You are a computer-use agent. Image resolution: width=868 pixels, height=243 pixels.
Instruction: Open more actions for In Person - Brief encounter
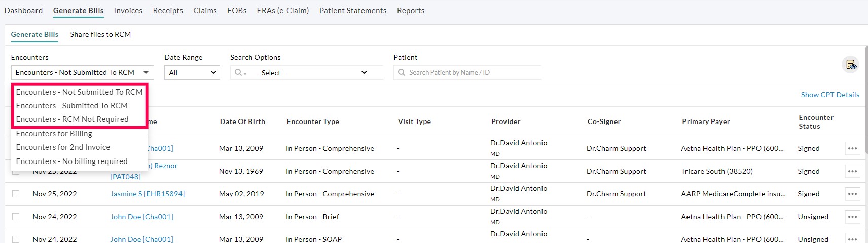(x=852, y=217)
